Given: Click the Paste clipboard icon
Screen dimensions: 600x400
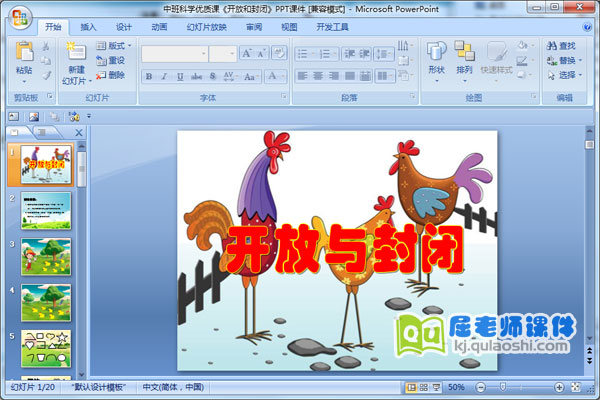Looking at the screenshot, I should pyautogui.click(x=24, y=52).
